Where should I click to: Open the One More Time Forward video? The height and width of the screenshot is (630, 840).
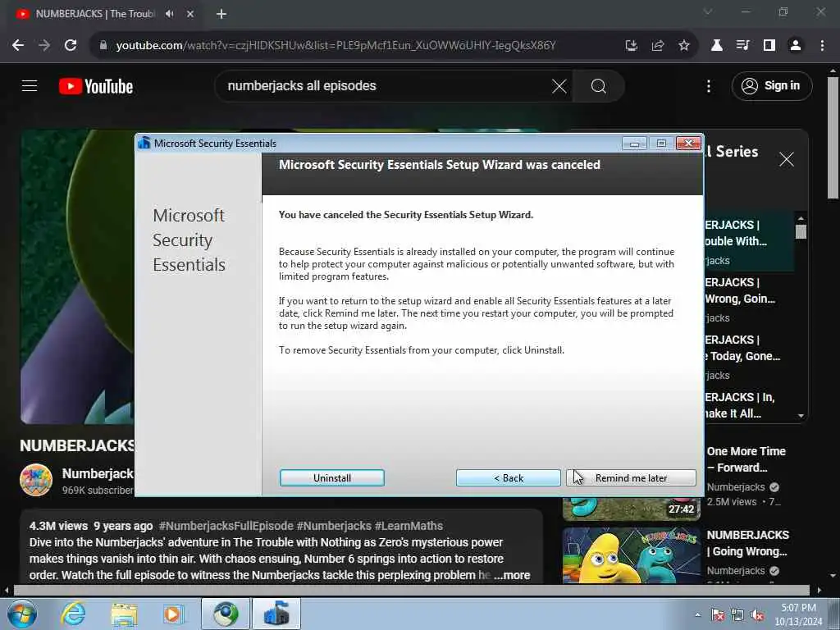coord(746,459)
